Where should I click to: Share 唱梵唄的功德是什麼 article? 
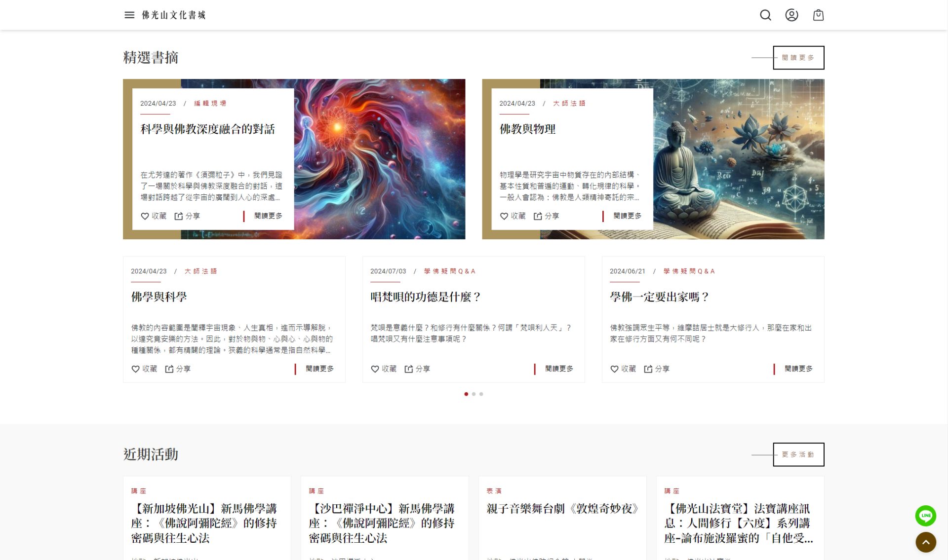[417, 369]
